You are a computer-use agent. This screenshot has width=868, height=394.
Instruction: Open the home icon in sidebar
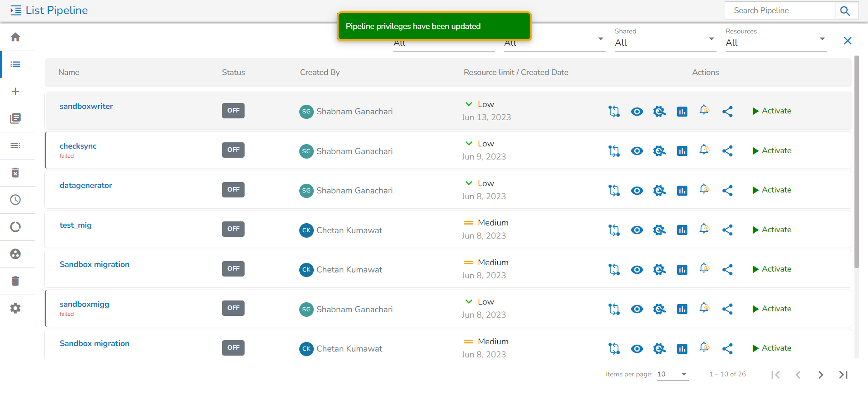[x=15, y=37]
